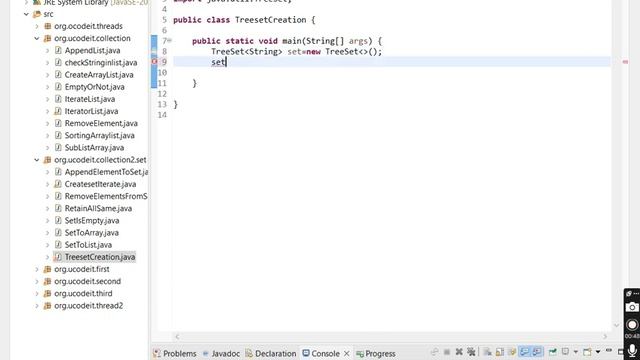
Task: Toggle Scroll Lock in Console toolbar
Action: click(500, 352)
